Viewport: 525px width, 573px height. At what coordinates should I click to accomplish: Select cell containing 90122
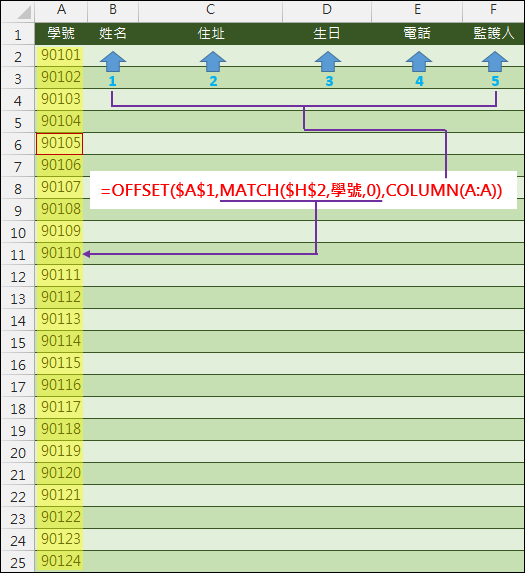point(60,517)
